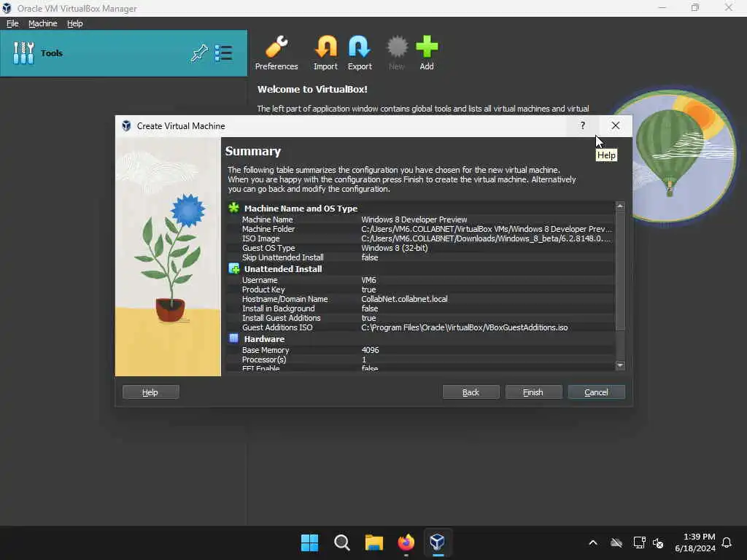
Task: Click the question mark help icon in dialog title
Action: click(582, 125)
